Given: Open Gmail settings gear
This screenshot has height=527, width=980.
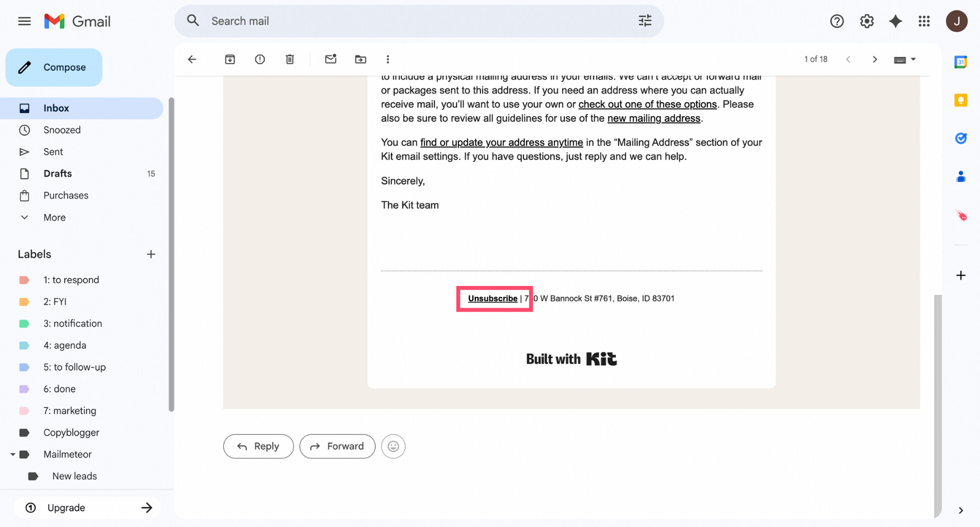Looking at the screenshot, I should 866,21.
